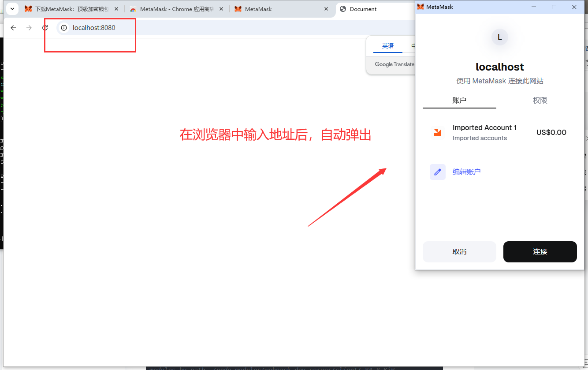
Task: Click the US$0.00 balance text
Action: (x=551, y=132)
